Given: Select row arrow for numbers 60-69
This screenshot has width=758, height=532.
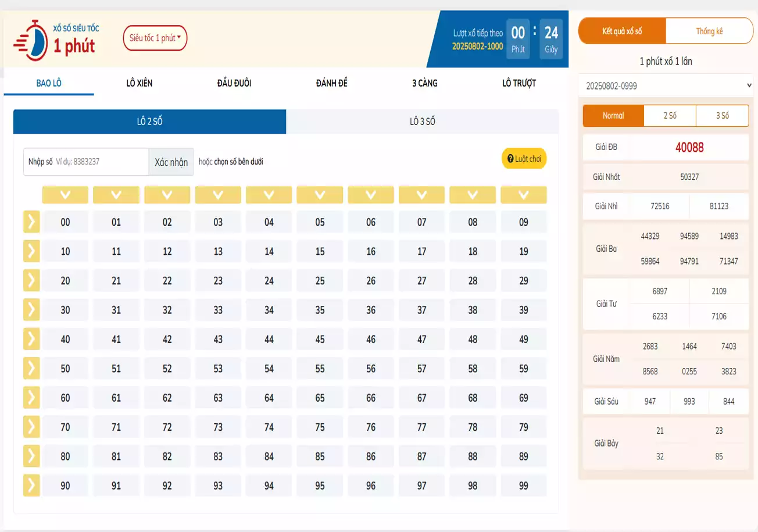Looking at the screenshot, I should 31,398.
